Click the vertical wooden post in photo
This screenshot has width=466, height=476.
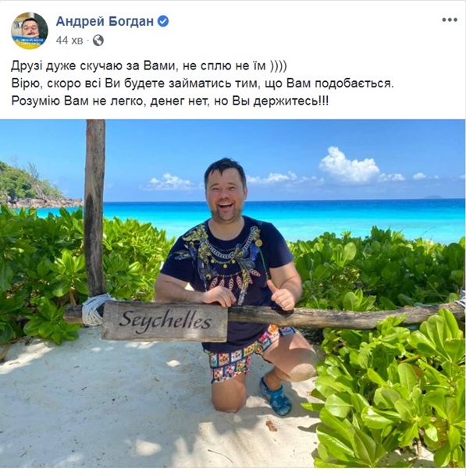coord(94,209)
